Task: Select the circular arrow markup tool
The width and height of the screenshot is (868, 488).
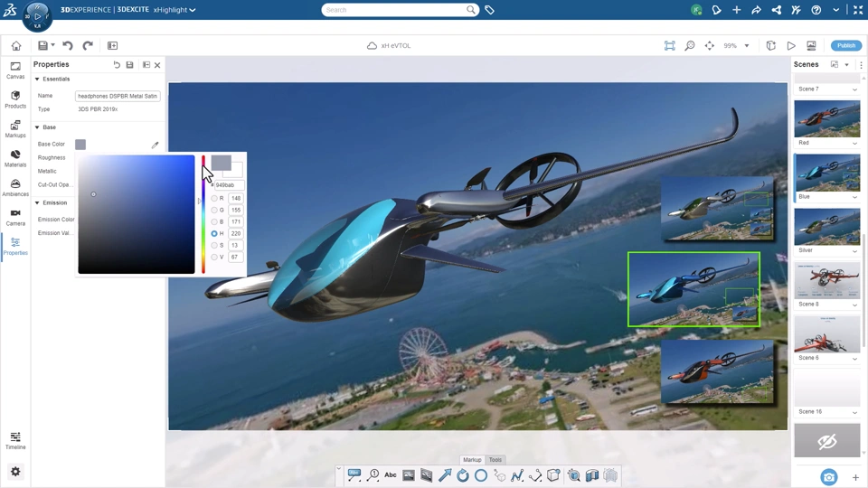Action: click(463, 474)
